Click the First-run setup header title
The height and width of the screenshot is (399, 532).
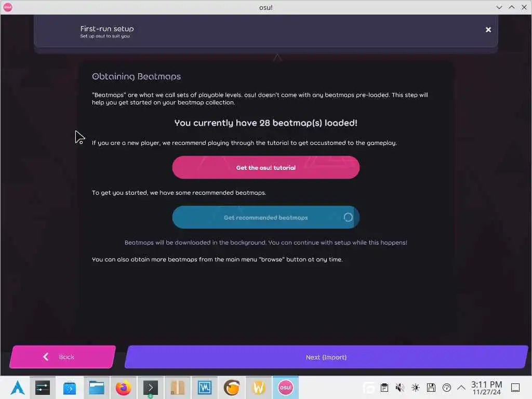[x=107, y=29]
